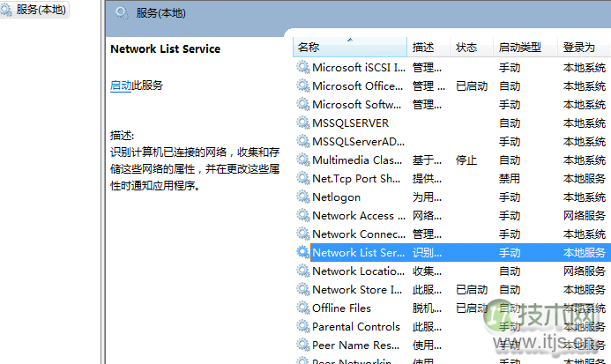Click 识别... description of Network List row
This screenshot has height=364, width=611.
[x=427, y=253]
